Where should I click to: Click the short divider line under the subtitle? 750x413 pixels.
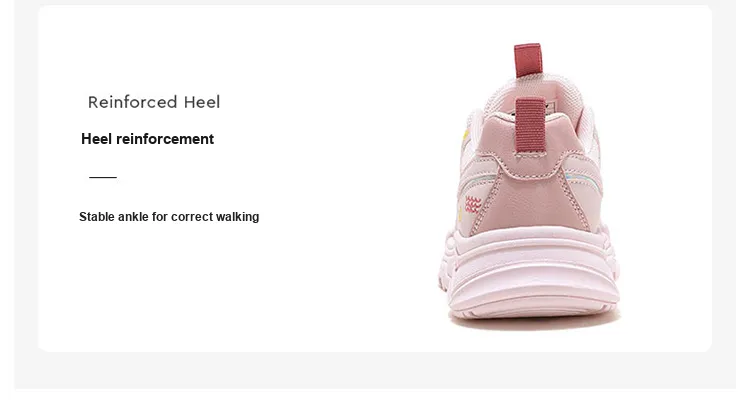click(x=103, y=177)
